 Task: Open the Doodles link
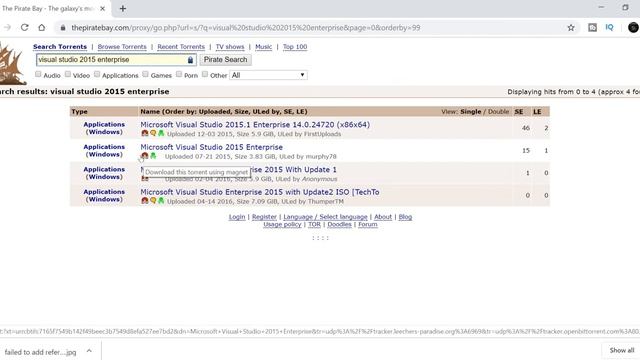tap(339, 224)
